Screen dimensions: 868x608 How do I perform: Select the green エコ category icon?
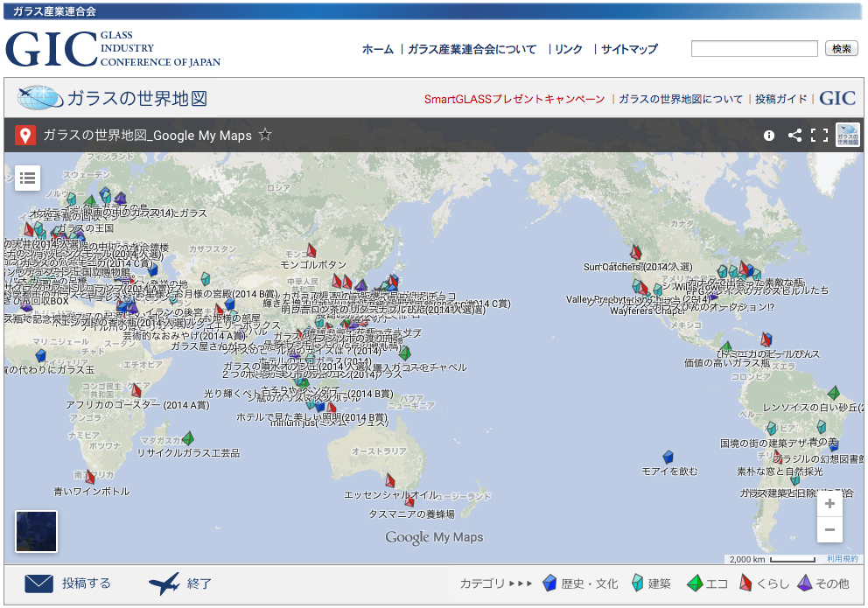(x=694, y=584)
